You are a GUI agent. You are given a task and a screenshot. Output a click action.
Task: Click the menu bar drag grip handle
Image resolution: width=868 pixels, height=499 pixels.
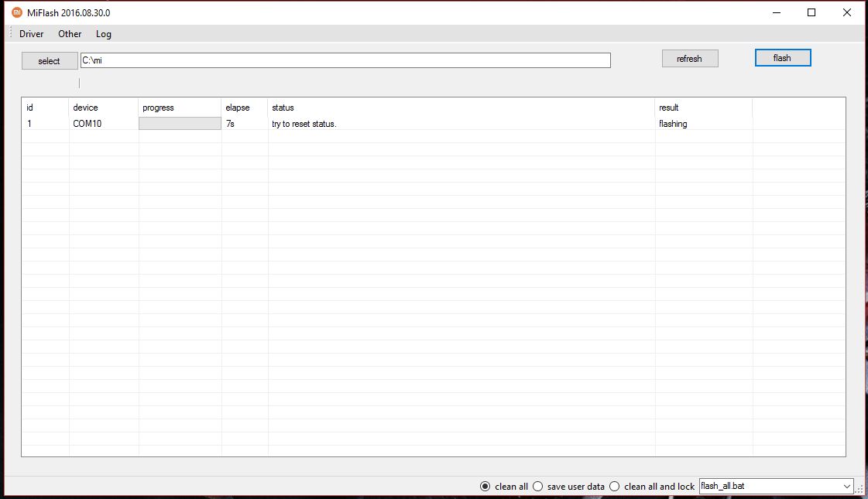(11, 33)
